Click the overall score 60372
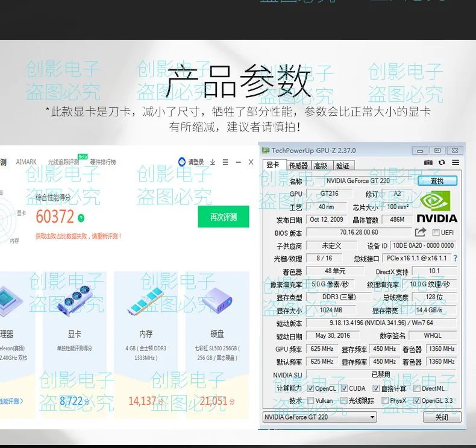The height and width of the screenshot is (448, 476). (55, 216)
